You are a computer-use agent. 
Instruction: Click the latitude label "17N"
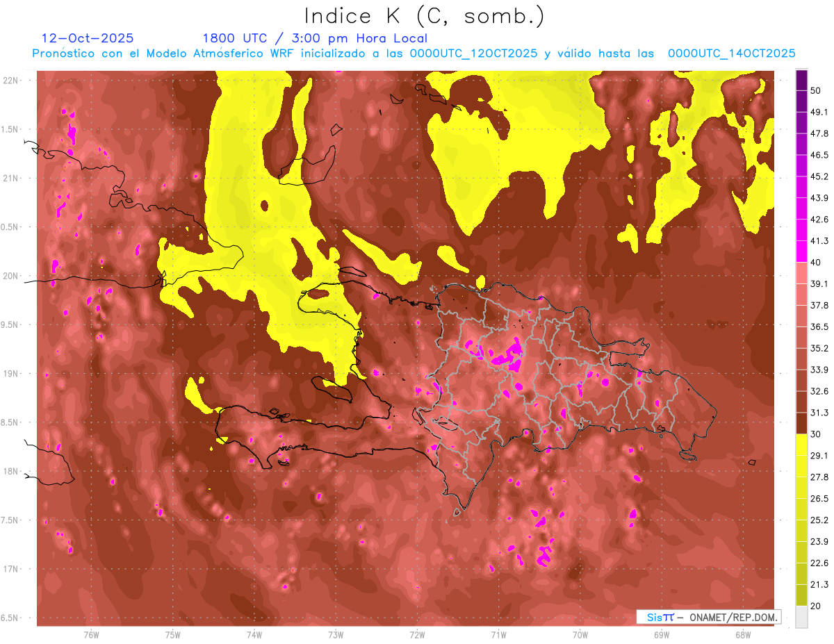pos(12,569)
